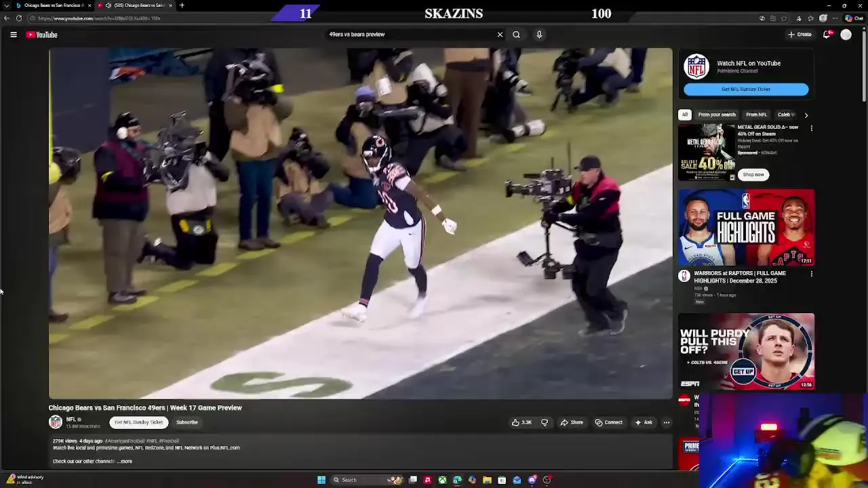
Task: Open the Metal Gear Solid ad thumbnail
Action: coord(707,152)
